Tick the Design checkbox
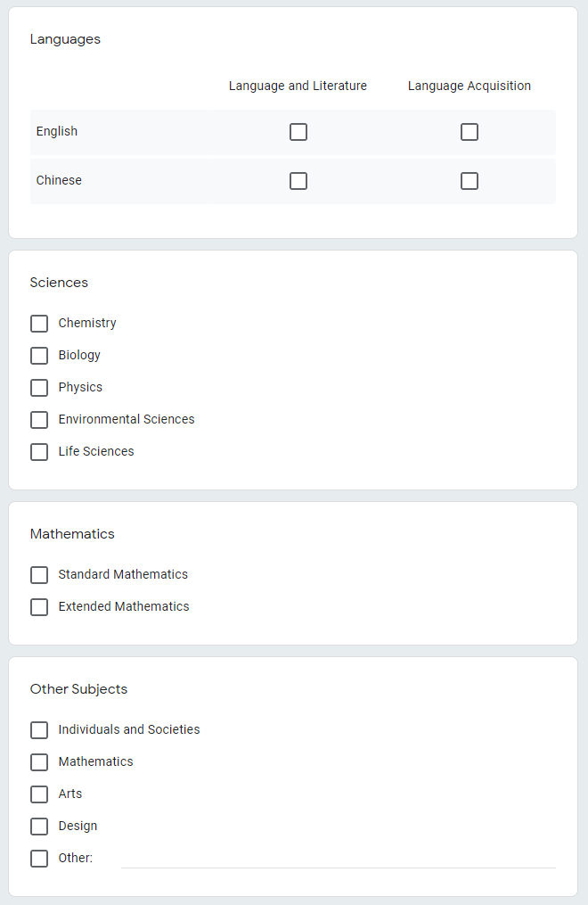 tap(39, 827)
